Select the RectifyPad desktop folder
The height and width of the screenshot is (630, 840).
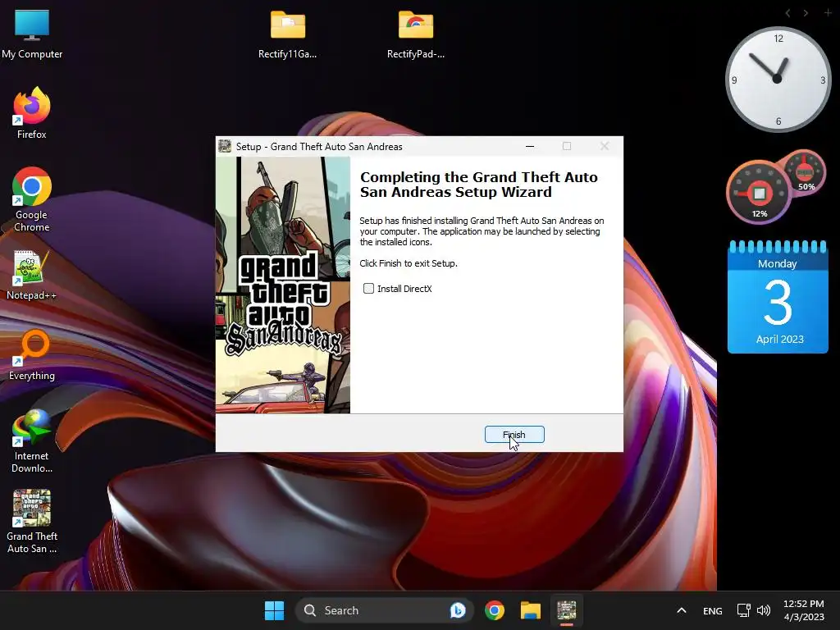click(416, 34)
